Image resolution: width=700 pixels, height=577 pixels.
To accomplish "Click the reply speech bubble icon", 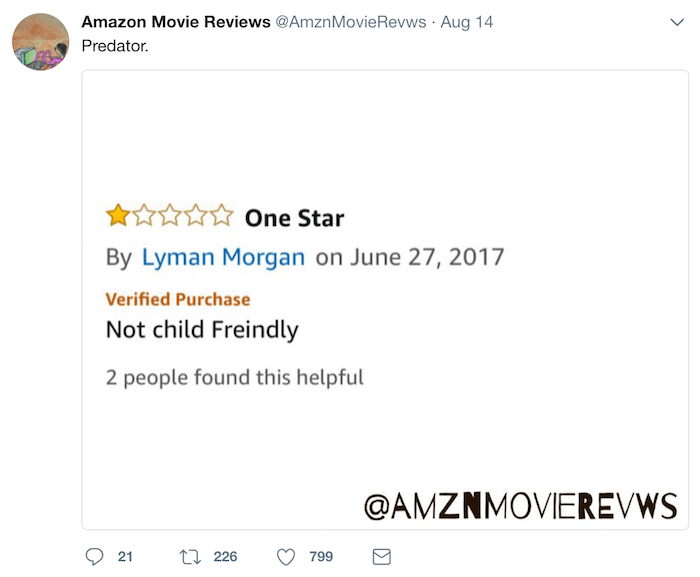I will [94, 557].
